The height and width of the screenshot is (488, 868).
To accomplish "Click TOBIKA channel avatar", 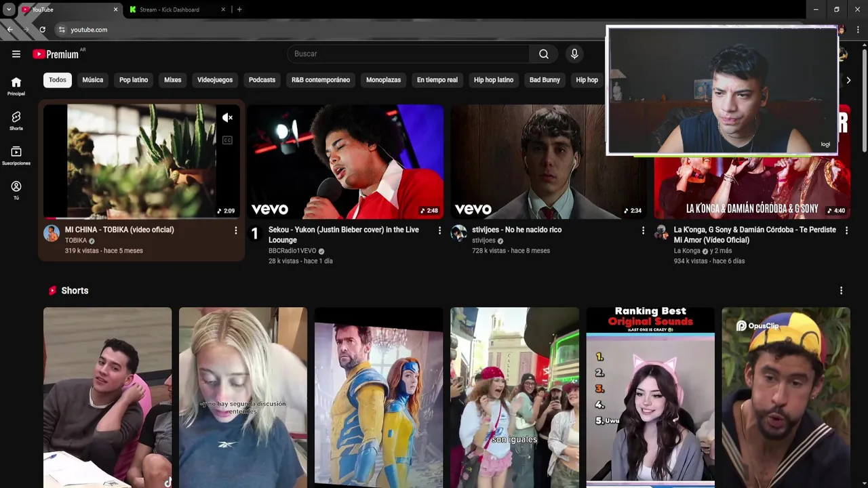I will [52, 234].
